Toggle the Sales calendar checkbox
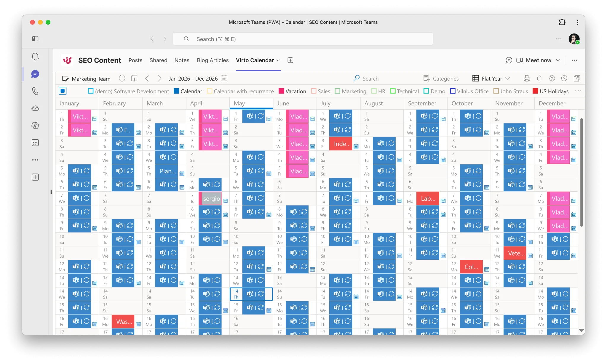 (314, 91)
